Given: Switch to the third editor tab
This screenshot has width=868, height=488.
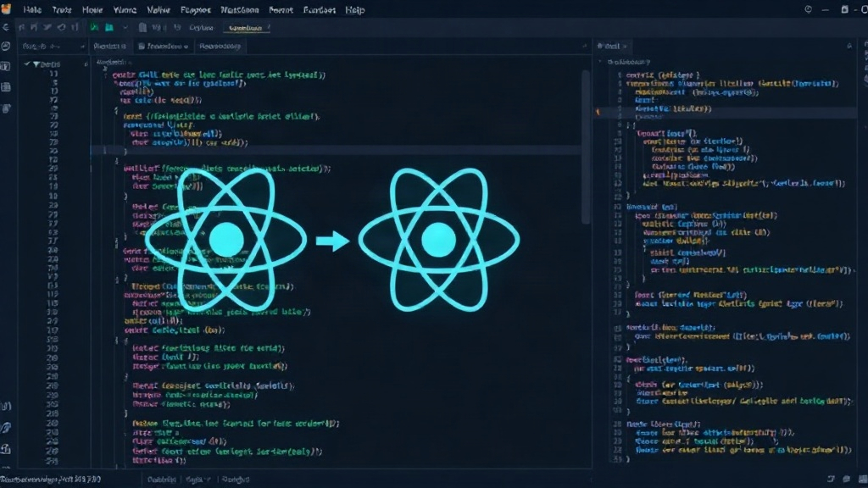Looking at the screenshot, I should tap(220, 47).
